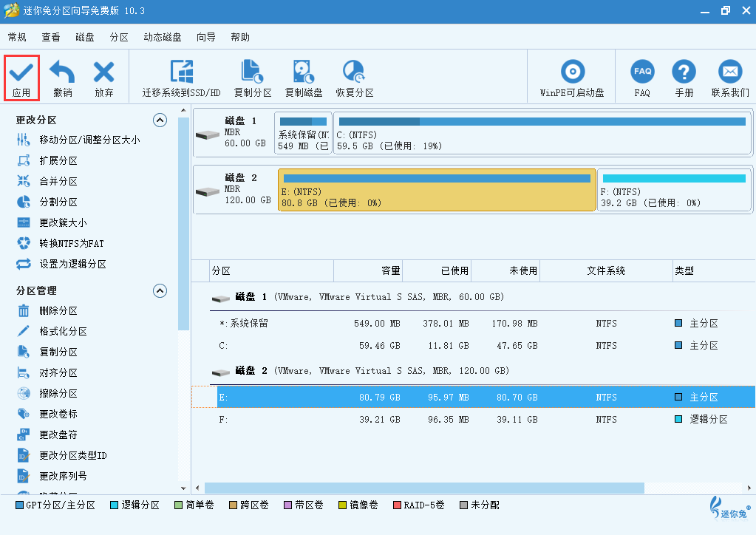The width and height of the screenshot is (756, 535).
Task: Select 更改序列号 in the sidebar
Action: click(x=52, y=476)
